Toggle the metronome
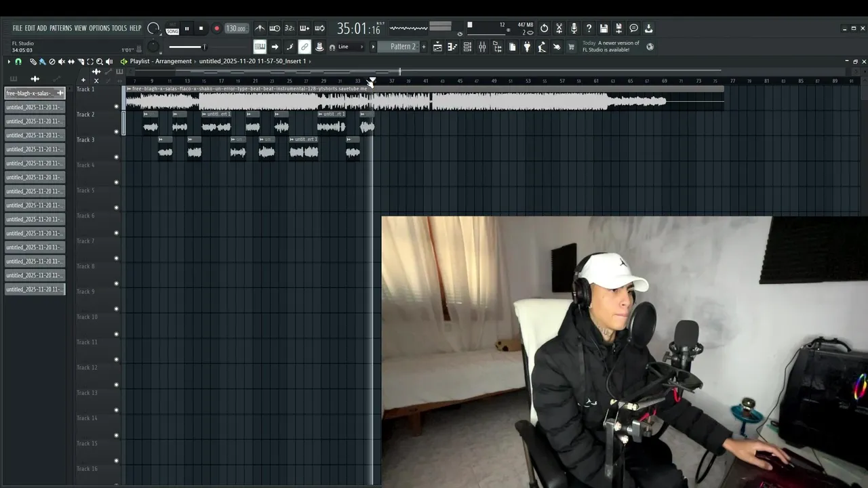The width and height of the screenshot is (868, 488). [x=260, y=28]
